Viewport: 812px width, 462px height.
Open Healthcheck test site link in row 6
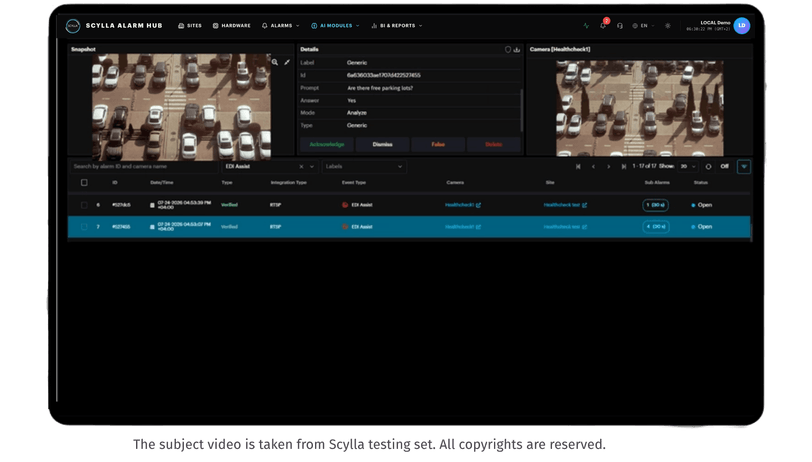561,205
